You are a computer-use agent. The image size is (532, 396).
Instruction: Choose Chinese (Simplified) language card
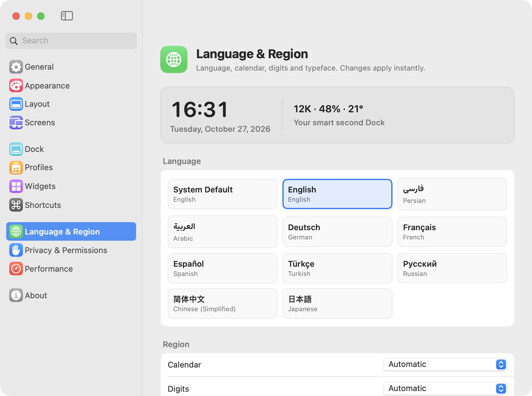pyautogui.click(x=222, y=303)
